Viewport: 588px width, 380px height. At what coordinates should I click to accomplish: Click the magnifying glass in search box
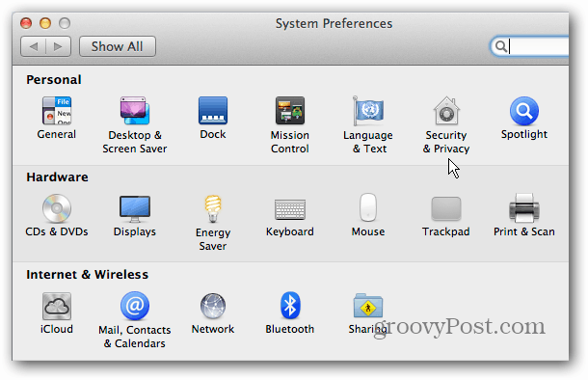[x=500, y=46]
